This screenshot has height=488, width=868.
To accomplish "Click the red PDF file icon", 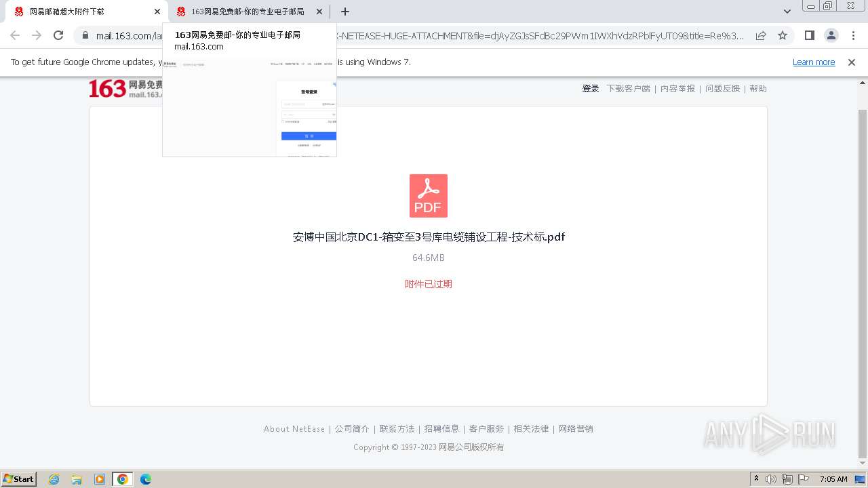I will (x=429, y=196).
